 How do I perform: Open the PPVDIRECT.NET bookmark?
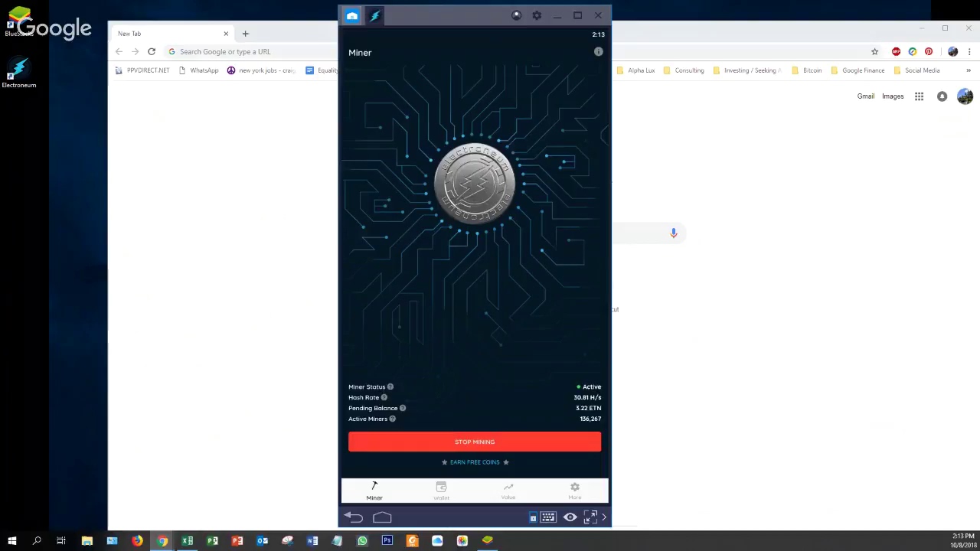click(142, 70)
